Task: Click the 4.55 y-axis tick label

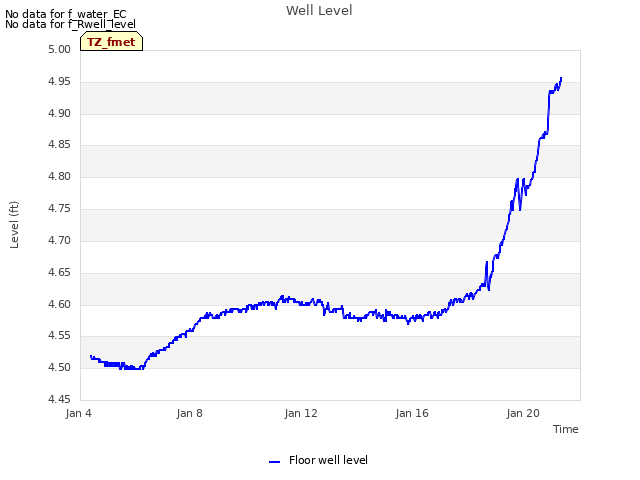Action: [x=59, y=336]
